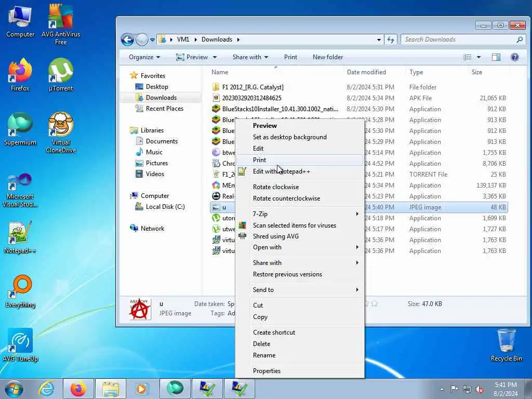Expand Send to submenu

(x=300, y=290)
